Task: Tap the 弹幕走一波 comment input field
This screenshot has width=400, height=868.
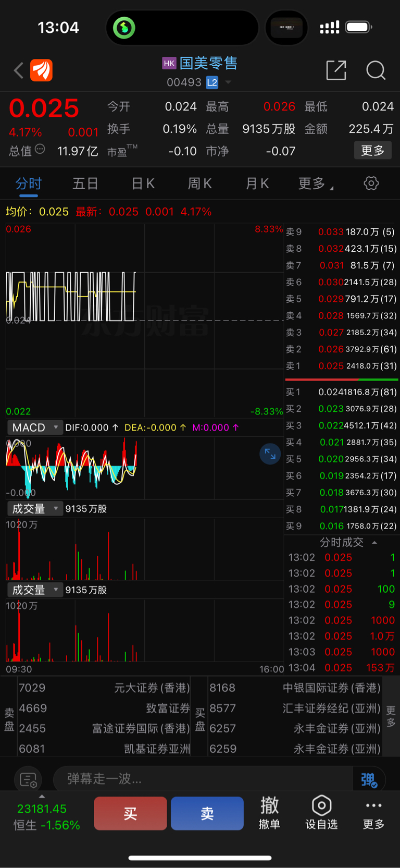Action: click(203, 779)
